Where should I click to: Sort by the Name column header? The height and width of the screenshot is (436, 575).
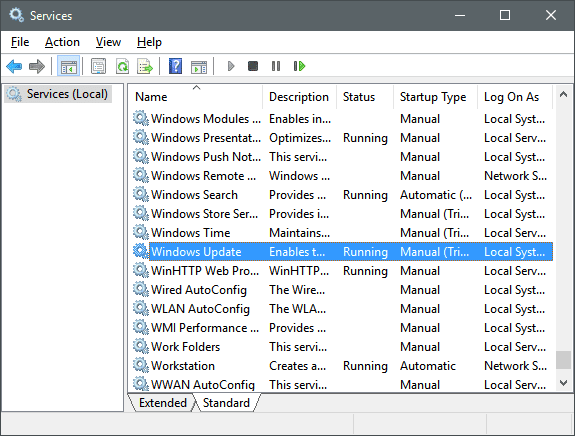pos(196,97)
